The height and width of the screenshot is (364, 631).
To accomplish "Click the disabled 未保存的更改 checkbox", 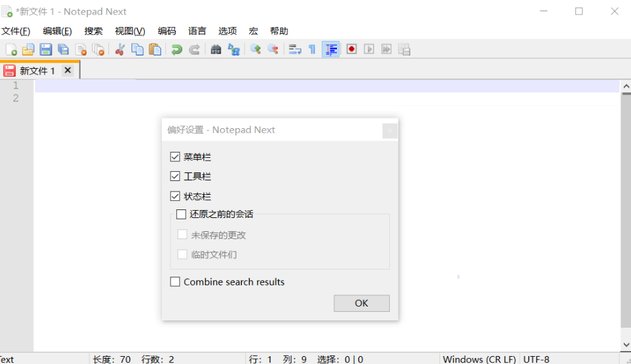I will click(182, 235).
